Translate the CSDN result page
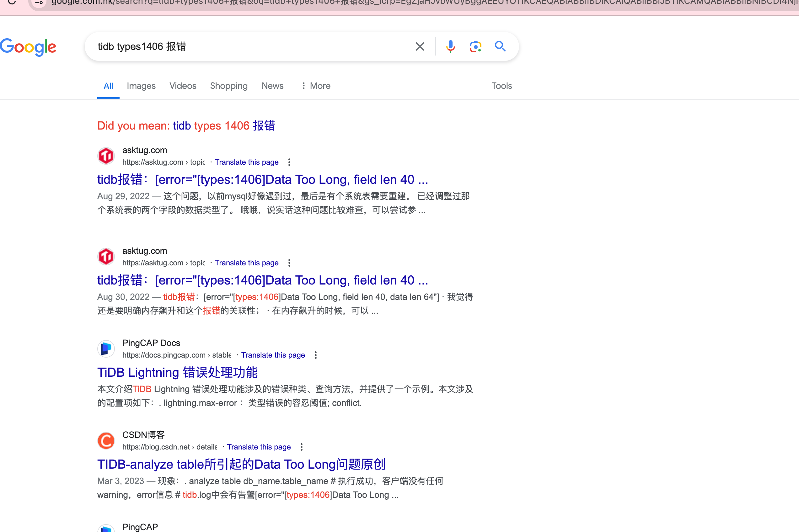The image size is (799, 532). 259,447
